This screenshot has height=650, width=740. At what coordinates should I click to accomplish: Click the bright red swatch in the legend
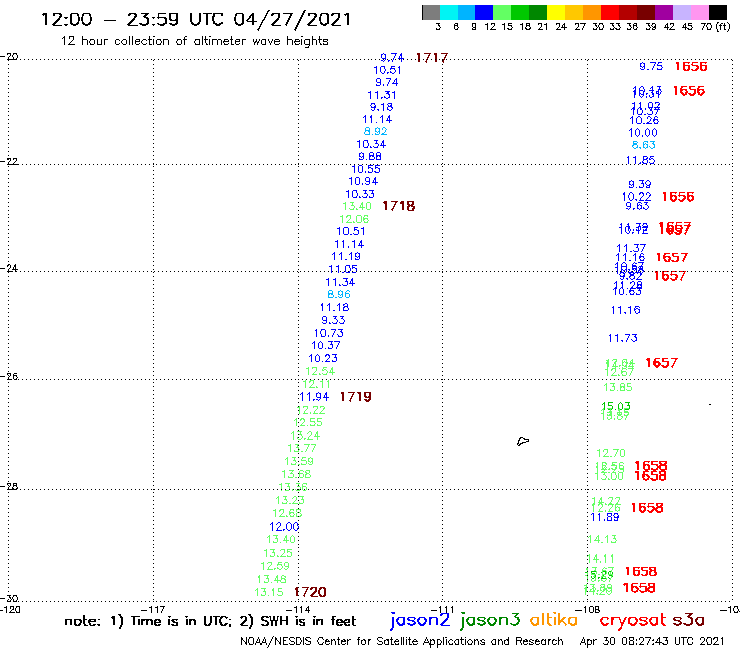coord(609,13)
